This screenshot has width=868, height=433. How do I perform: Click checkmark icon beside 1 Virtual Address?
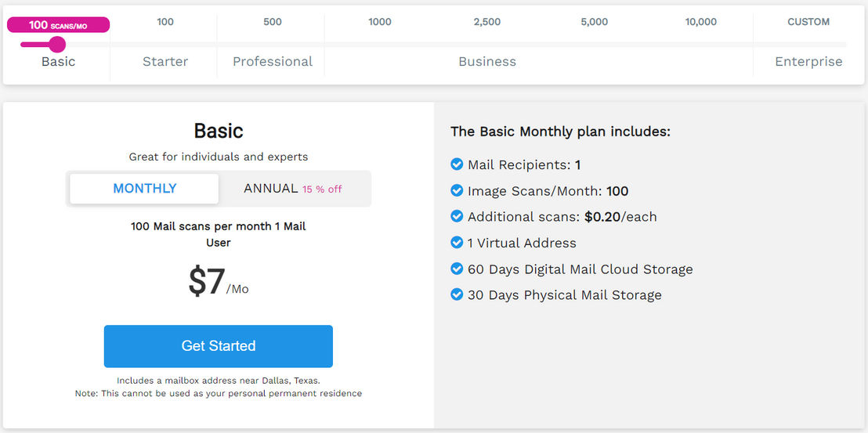(457, 243)
